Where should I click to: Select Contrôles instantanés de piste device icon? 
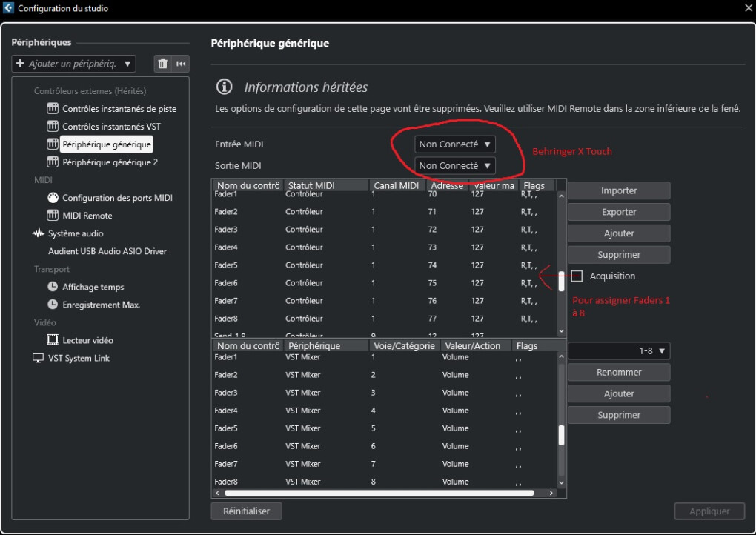(53, 109)
